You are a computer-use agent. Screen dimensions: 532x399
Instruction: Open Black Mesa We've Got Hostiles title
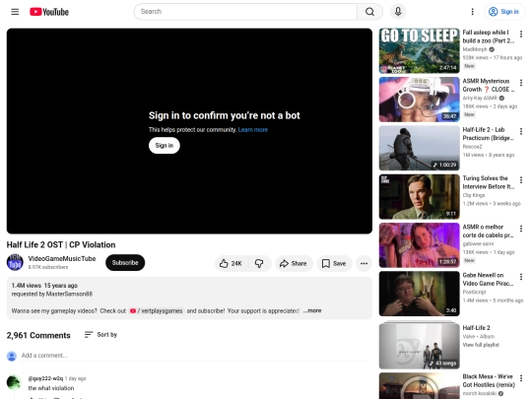pyautogui.click(x=489, y=380)
